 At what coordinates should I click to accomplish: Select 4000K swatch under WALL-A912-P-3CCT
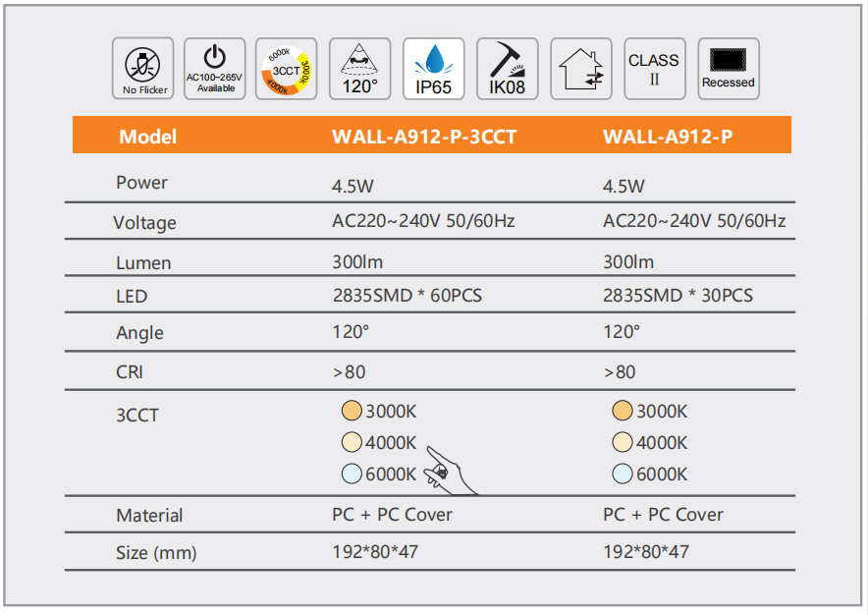352,442
